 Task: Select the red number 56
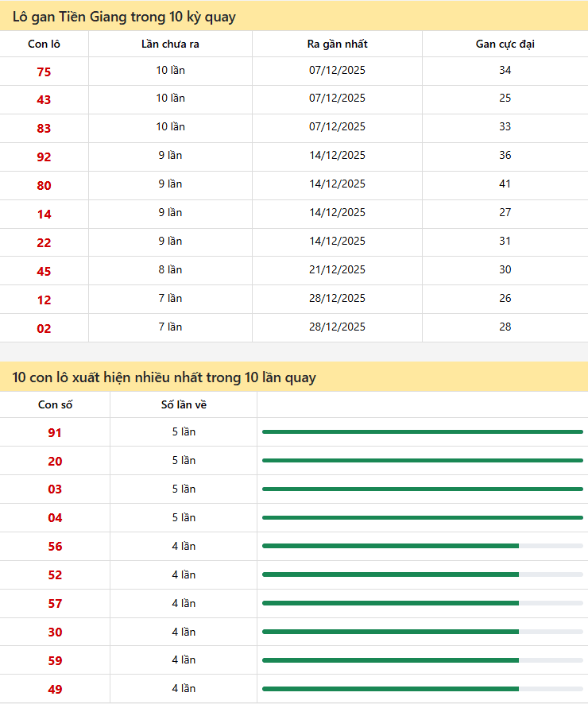[55, 547]
